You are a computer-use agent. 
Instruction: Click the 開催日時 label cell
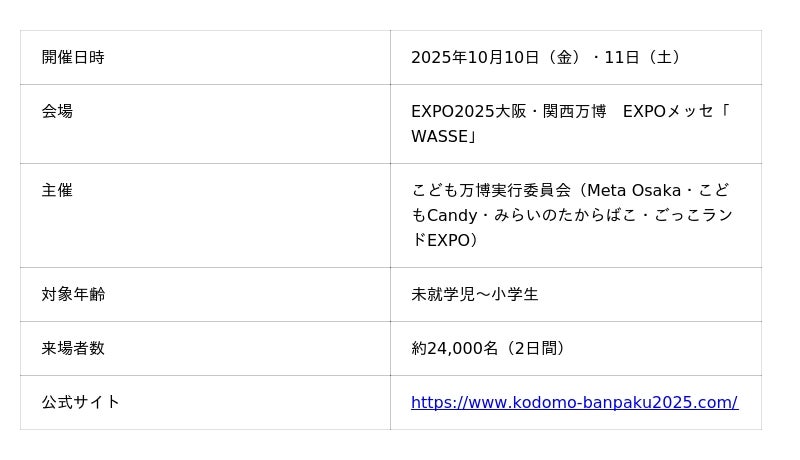(x=73, y=58)
